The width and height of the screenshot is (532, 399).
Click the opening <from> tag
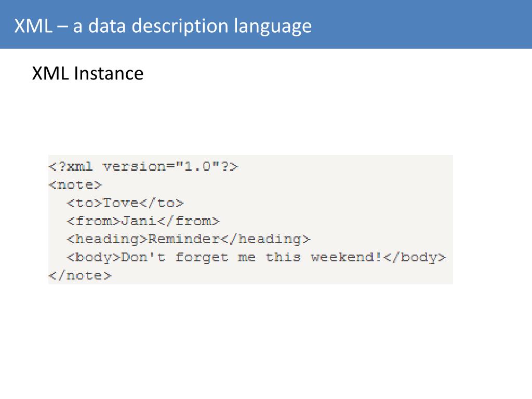94,221
